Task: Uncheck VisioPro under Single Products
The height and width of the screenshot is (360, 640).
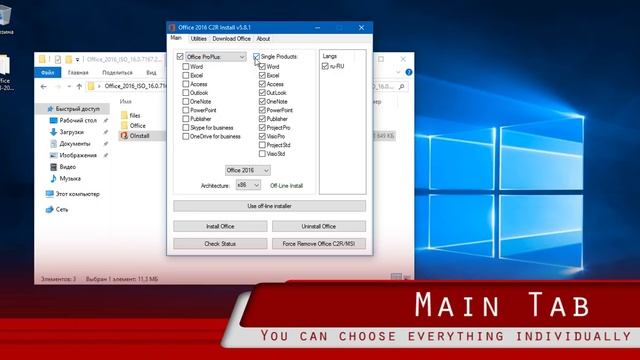Action: pyautogui.click(x=262, y=136)
